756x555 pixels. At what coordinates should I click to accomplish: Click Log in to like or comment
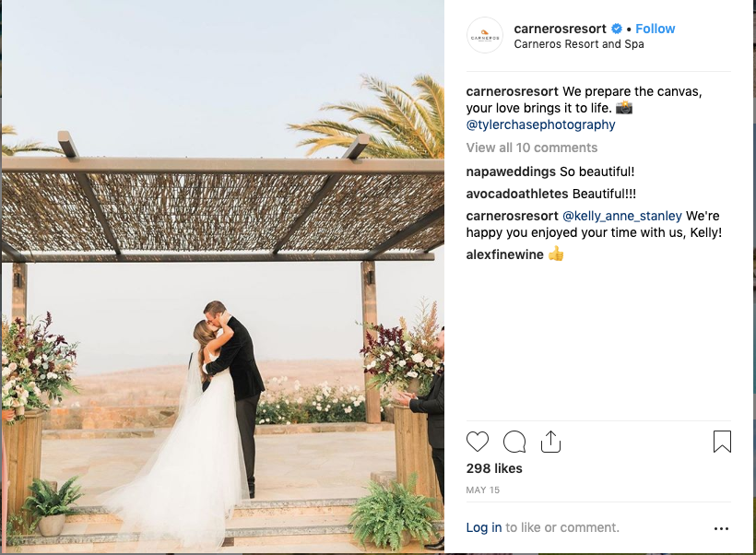coord(484,527)
